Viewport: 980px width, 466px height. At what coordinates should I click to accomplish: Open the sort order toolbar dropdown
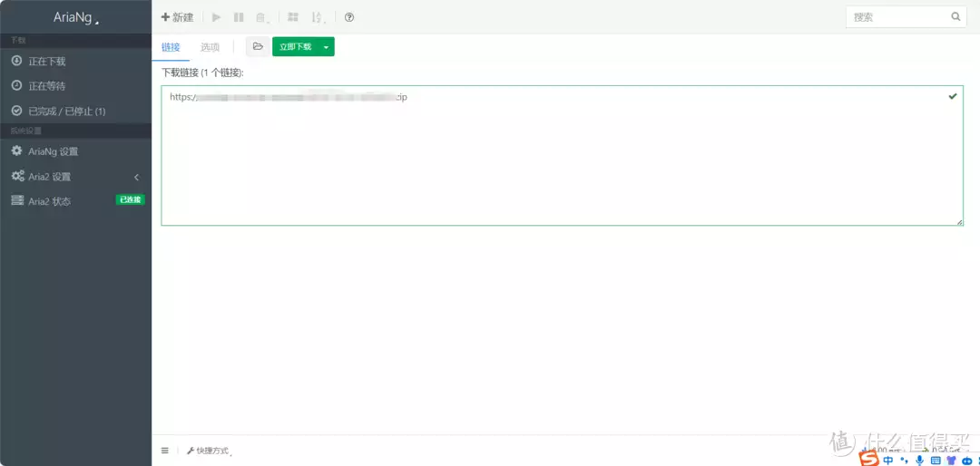tap(318, 17)
